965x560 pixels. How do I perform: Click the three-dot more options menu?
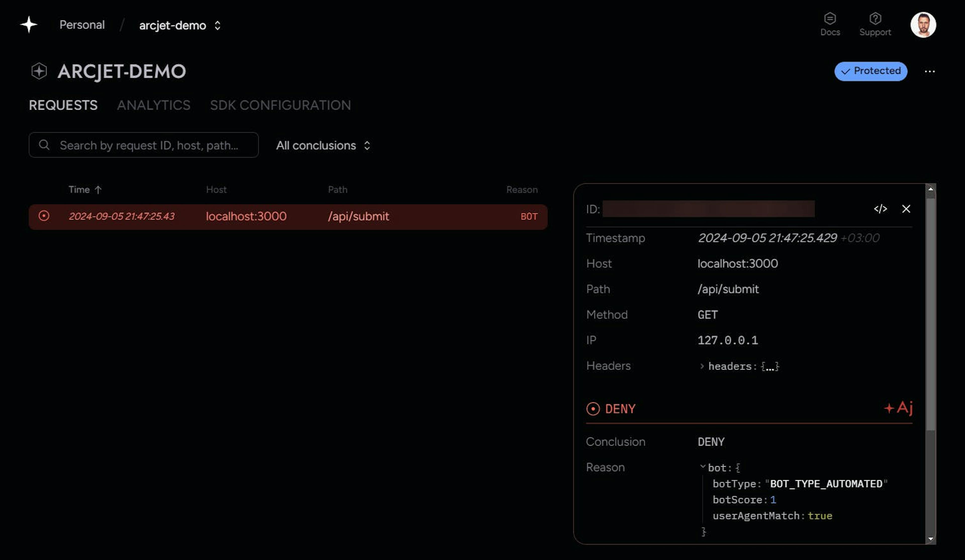coord(929,72)
